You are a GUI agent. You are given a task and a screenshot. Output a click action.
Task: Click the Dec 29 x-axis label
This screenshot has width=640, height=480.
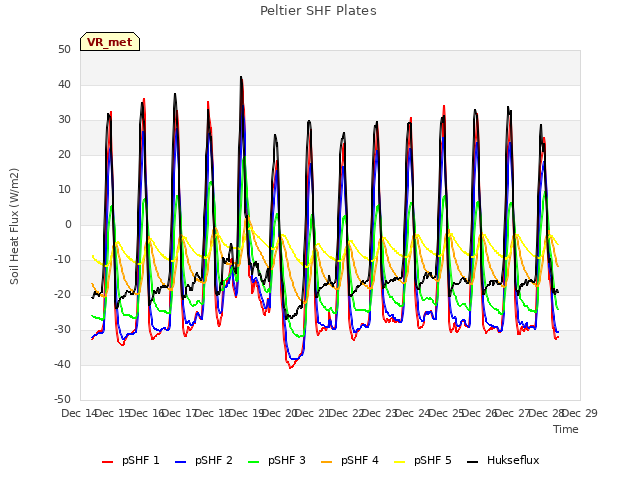click(x=580, y=413)
